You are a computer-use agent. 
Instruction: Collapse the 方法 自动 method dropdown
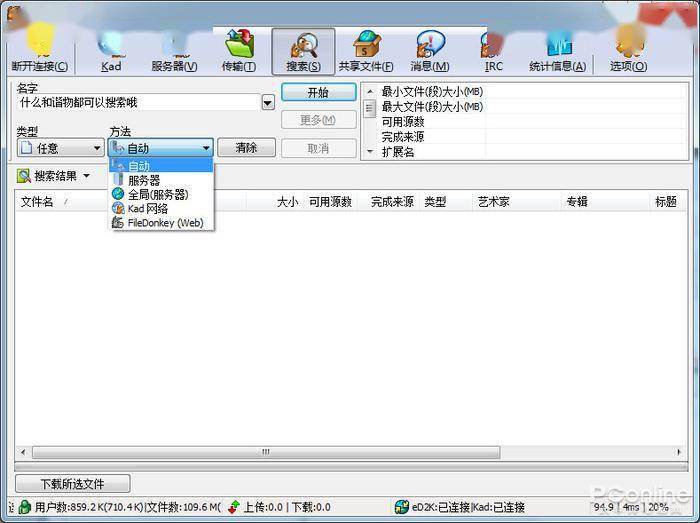click(x=161, y=148)
